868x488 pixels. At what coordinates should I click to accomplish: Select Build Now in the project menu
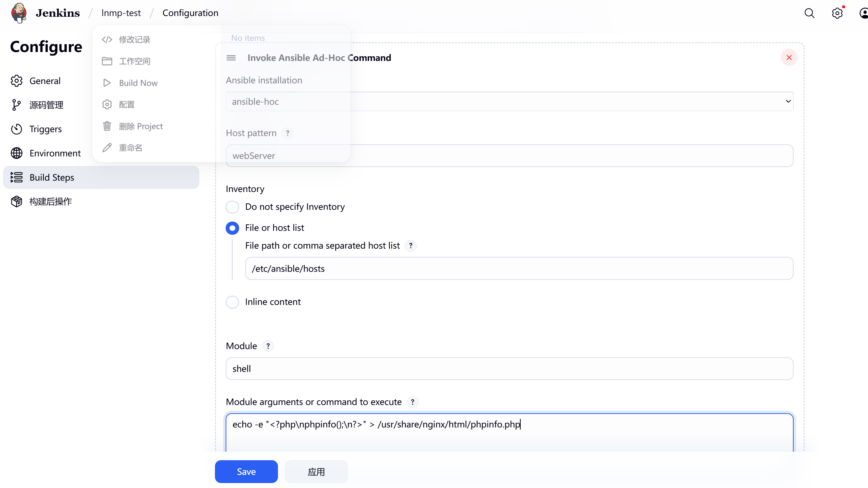pos(138,83)
